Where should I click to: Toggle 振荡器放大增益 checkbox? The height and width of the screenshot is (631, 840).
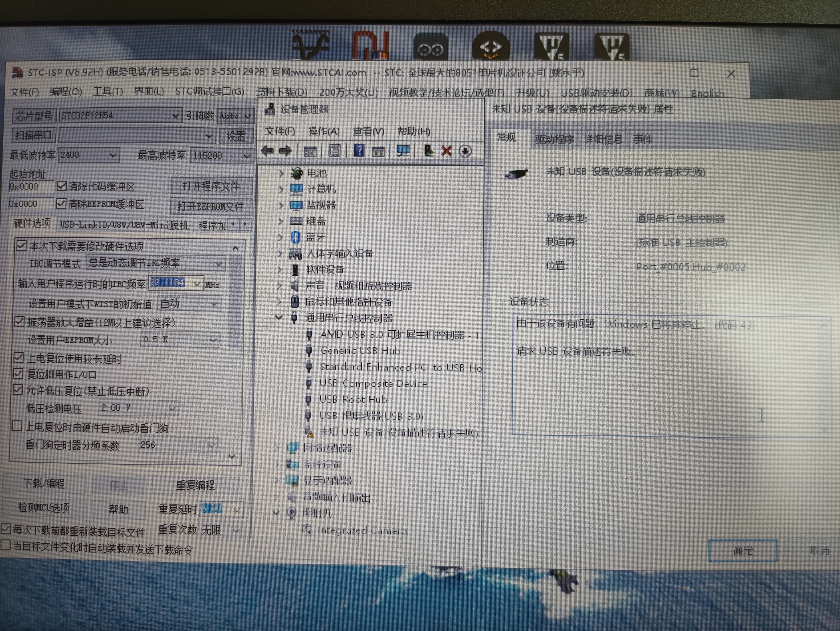[x=19, y=322]
